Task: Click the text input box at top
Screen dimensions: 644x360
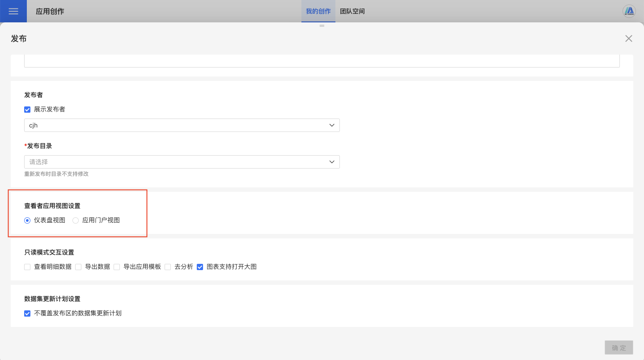Action: point(322,61)
